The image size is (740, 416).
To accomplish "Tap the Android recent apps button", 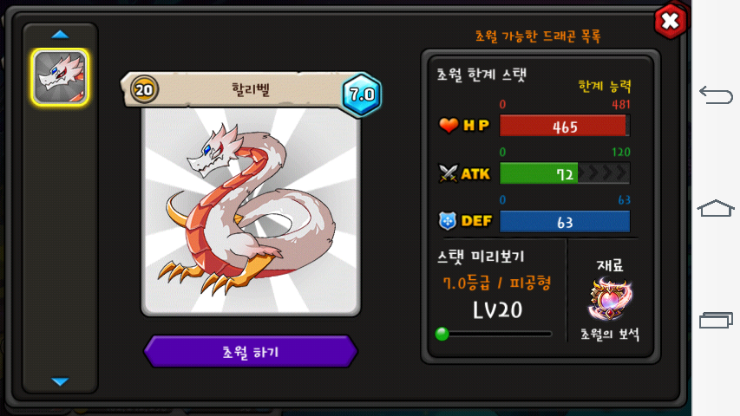I will pos(715,320).
